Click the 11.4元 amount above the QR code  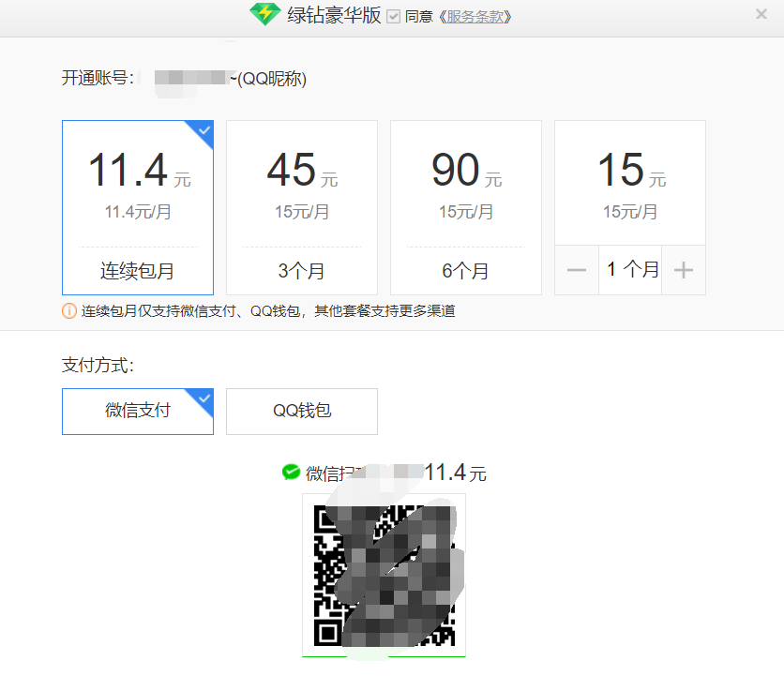coord(455,473)
